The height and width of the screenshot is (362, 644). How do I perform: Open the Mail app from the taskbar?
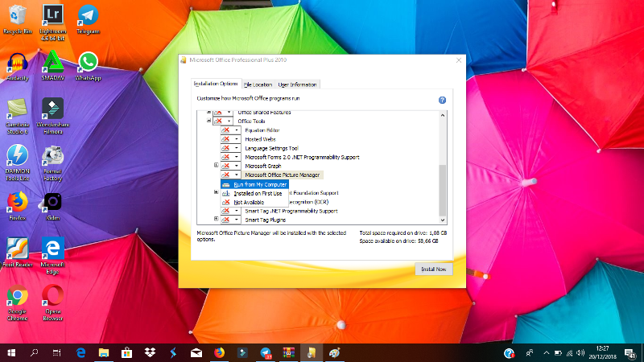coord(196,353)
